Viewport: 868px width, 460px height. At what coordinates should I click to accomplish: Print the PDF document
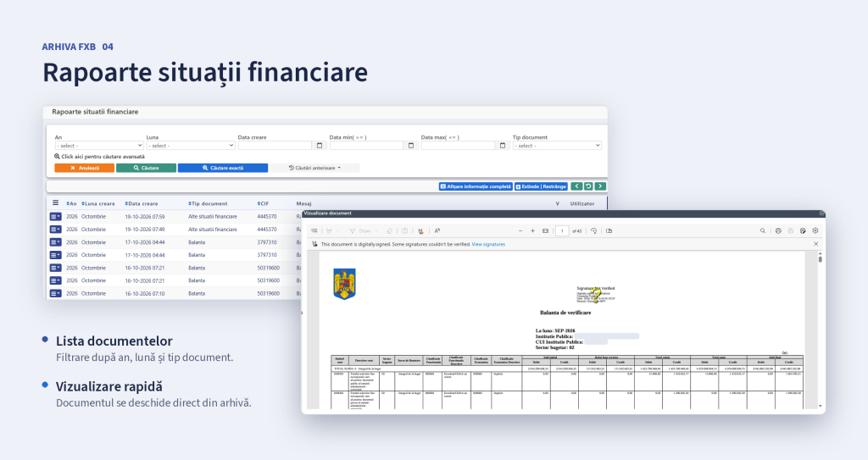coord(778,230)
